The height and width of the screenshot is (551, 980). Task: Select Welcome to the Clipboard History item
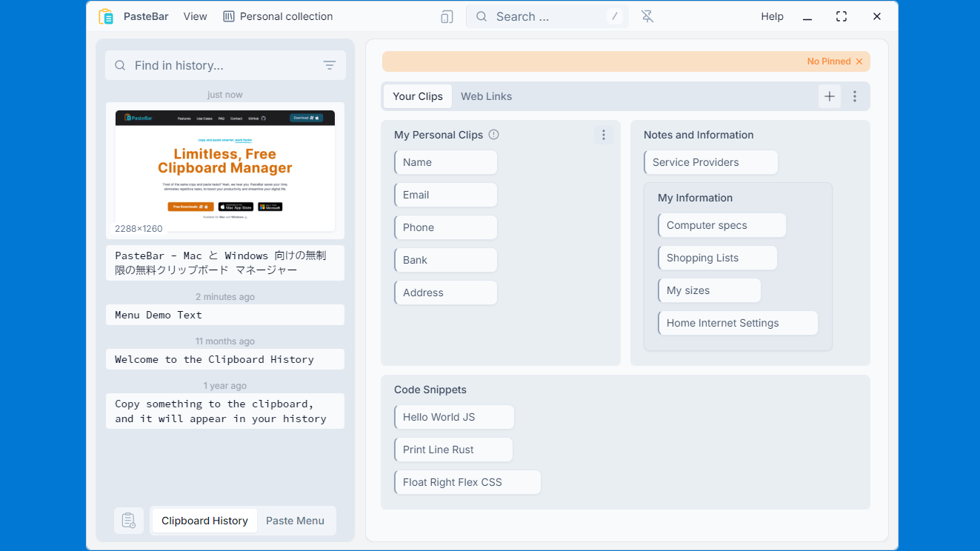pos(225,359)
